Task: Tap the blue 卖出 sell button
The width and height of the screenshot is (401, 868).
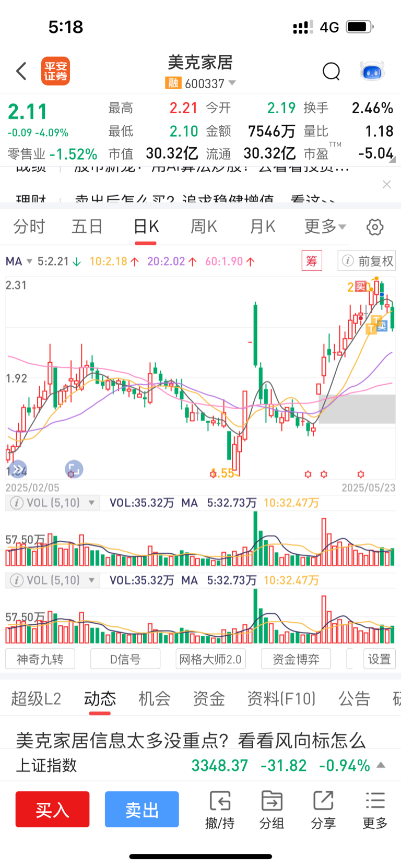Action: pos(142,809)
